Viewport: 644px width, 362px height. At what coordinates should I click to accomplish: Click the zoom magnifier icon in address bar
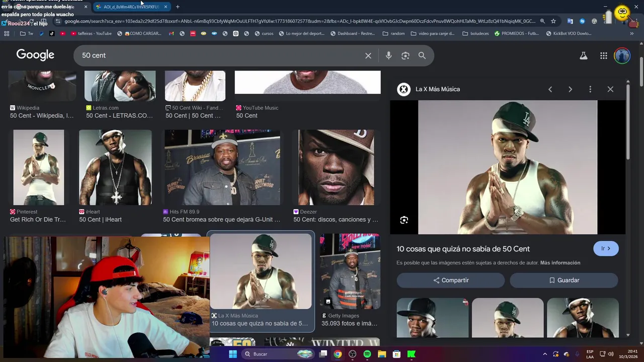(542, 21)
